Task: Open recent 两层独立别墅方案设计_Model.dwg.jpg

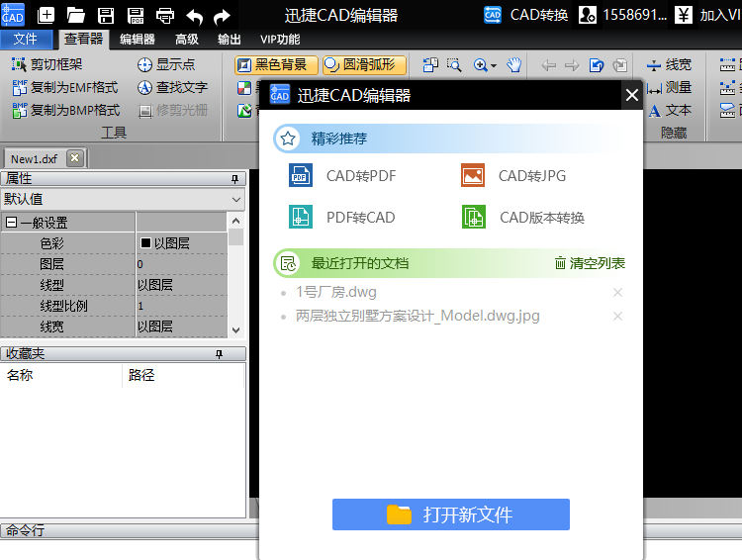Action: (x=417, y=316)
